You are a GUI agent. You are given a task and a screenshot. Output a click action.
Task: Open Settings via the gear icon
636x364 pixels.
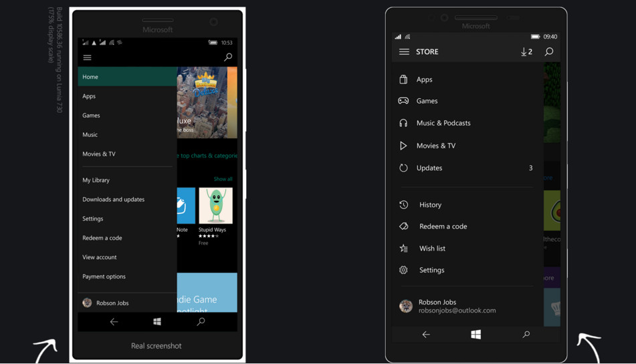tap(403, 270)
